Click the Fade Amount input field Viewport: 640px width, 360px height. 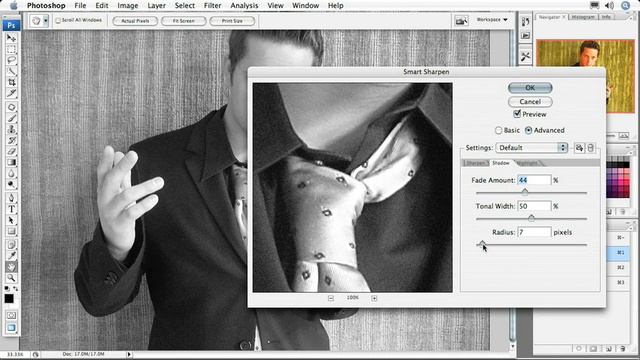(534, 180)
